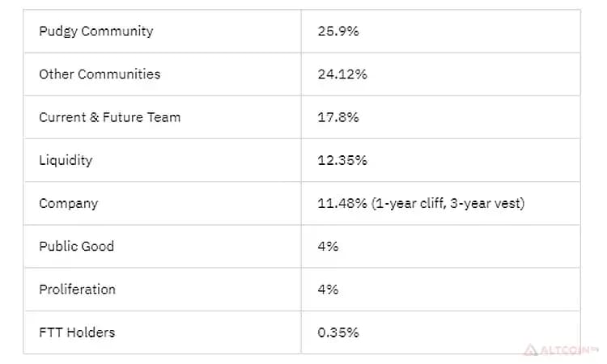
Task: Click the 17.8% team percentage
Action: [x=338, y=117]
